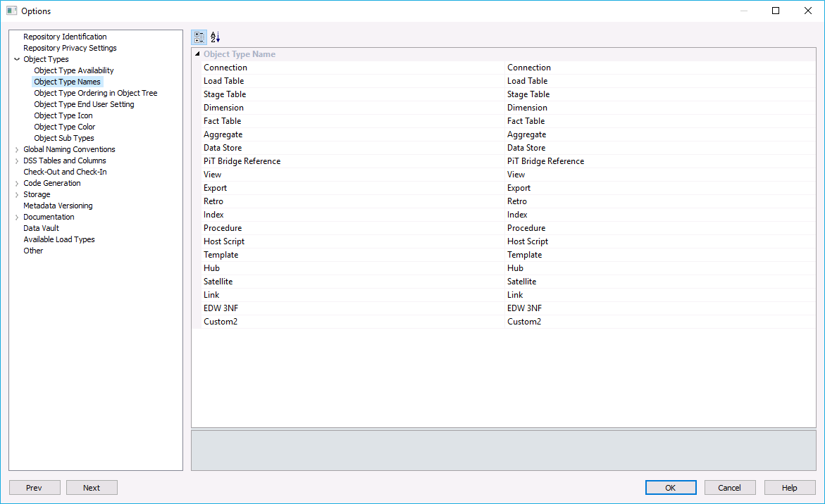Edit the Connection name value field
The height and width of the screenshot is (504, 825).
[660, 68]
